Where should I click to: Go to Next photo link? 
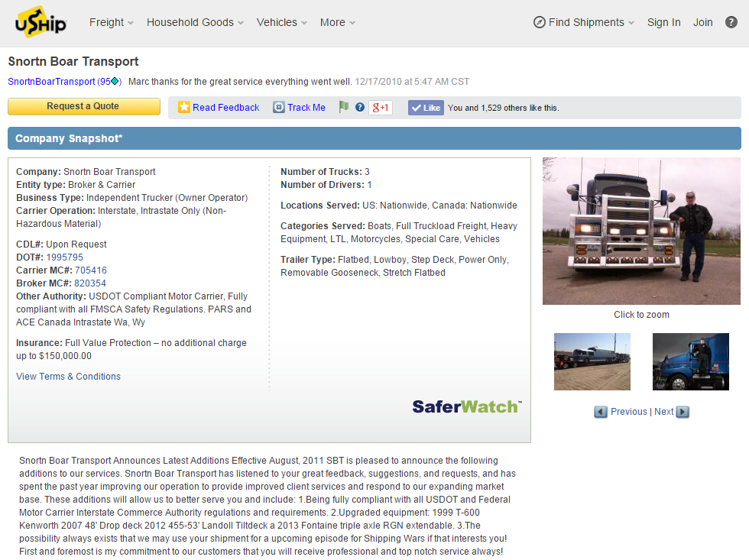pos(663,412)
